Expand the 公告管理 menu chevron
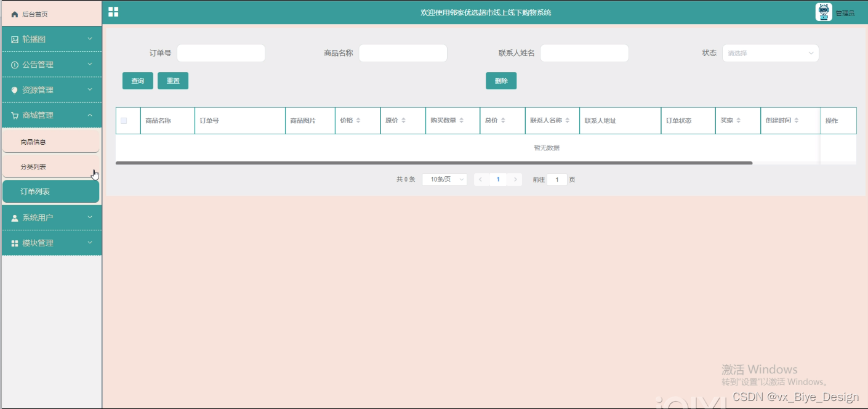868x409 pixels. click(90, 64)
